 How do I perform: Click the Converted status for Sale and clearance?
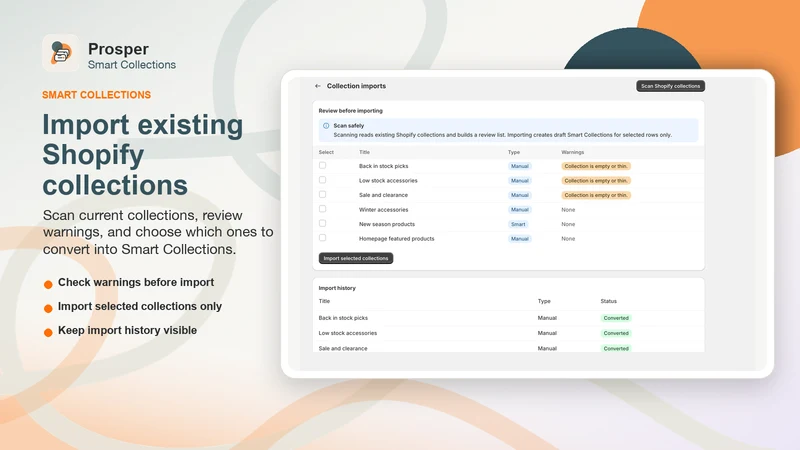(x=616, y=348)
